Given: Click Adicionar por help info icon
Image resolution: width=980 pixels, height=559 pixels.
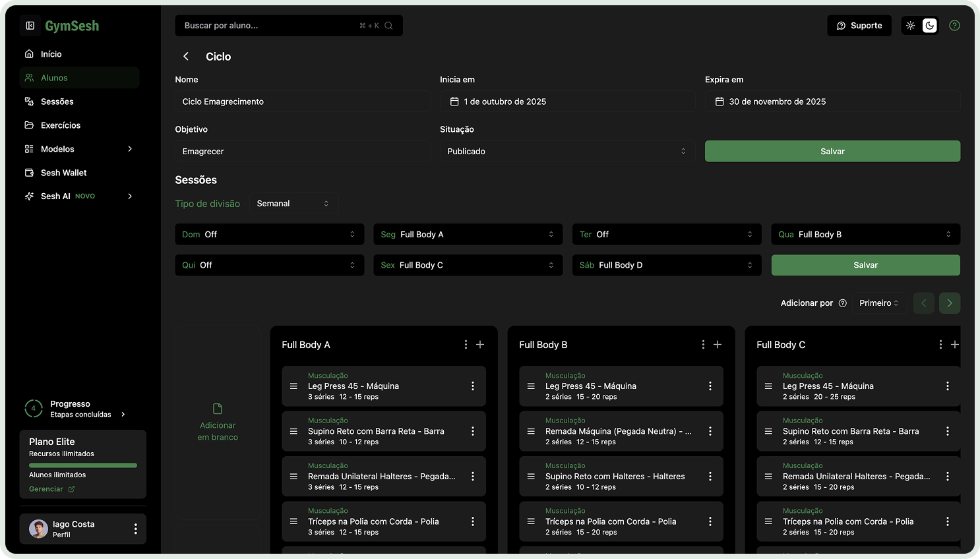Looking at the screenshot, I should (842, 303).
